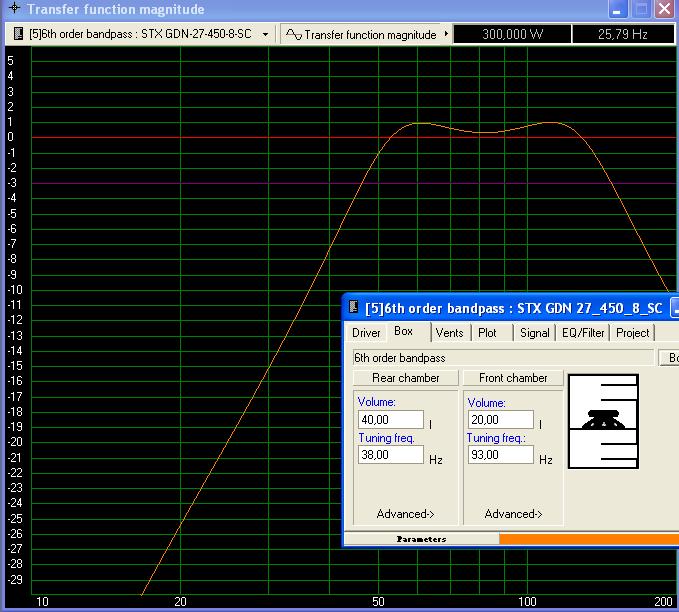Click the Transfer function magnitude window title icon
This screenshot has width=679, height=612.
pyautogui.click(x=12, y=10)
